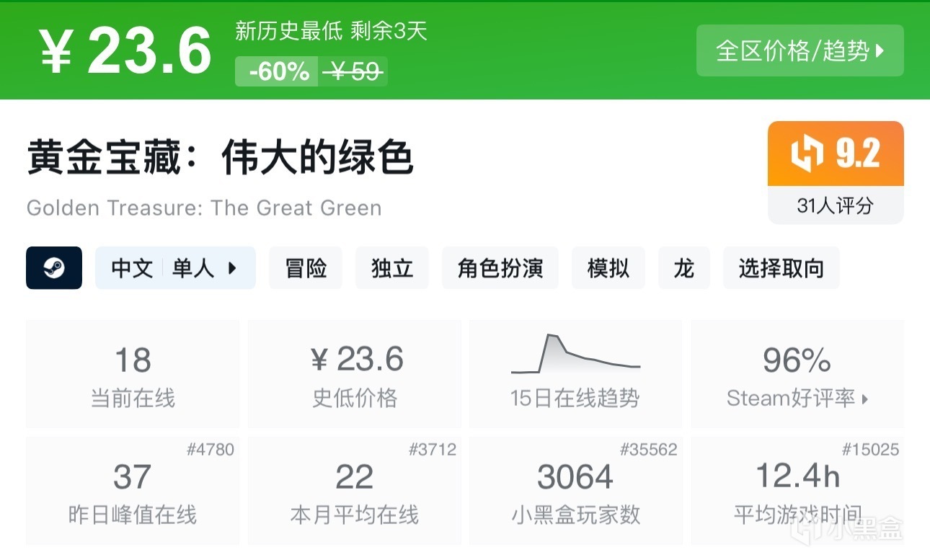View the 31人评分 rating count
Viewport: 930px width, 560px height.
point(836,205)
